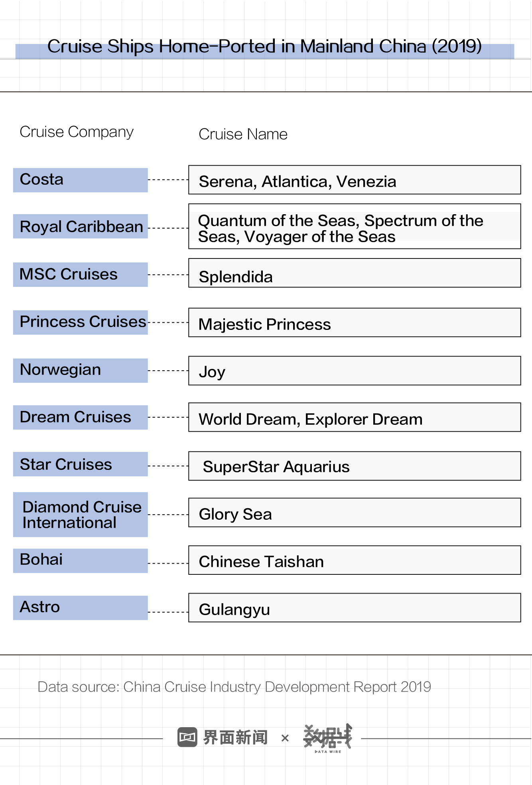The height and width of the screenshot is (785, 532).
Task: Click the World Dream, Explorer Dream box
Action: point(354,417)
